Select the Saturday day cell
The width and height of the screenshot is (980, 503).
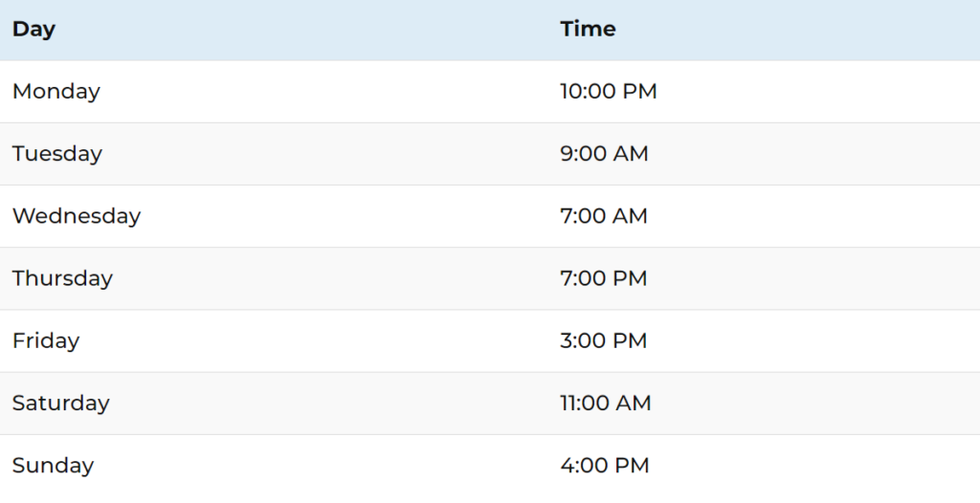[x=60, y=403]
